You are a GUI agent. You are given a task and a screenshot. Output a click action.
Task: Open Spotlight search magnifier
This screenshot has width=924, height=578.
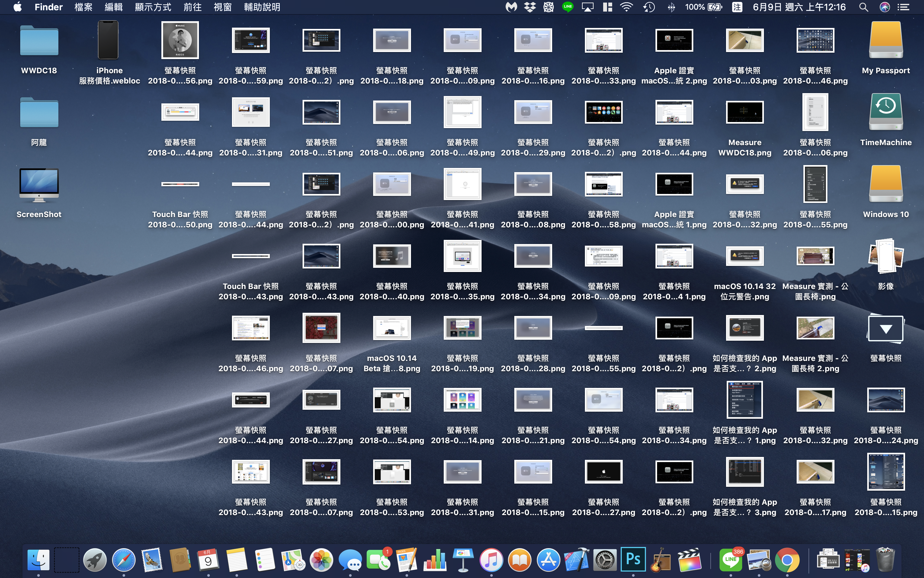864,7
